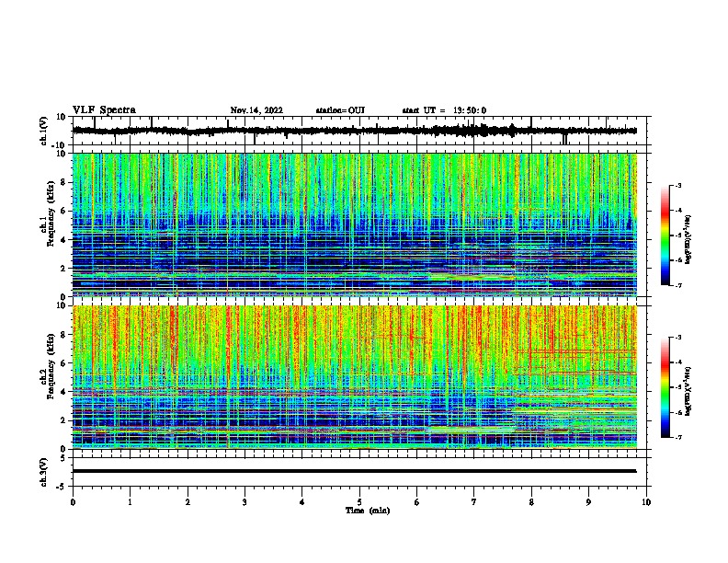Viewport: 728px width, 563px height.
Task: Click the '2' kHz tick on ch.1 frequency axis
Action: [x=64, y=269]
